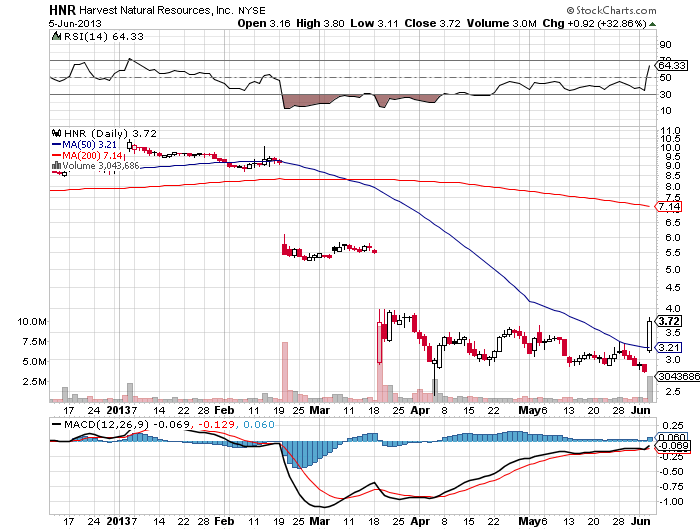Click 'Jun' on the price chart date axis
The image size is (700, 530).
coord(640,410)
